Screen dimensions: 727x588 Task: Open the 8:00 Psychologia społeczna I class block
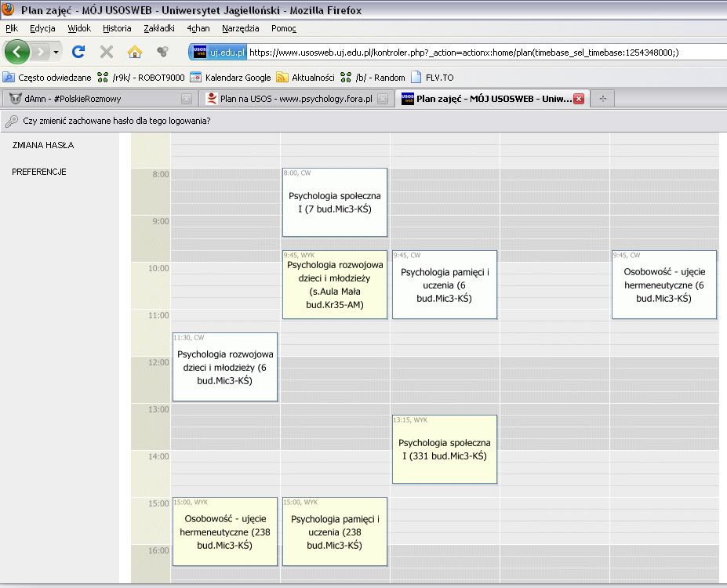coord(335,202)
